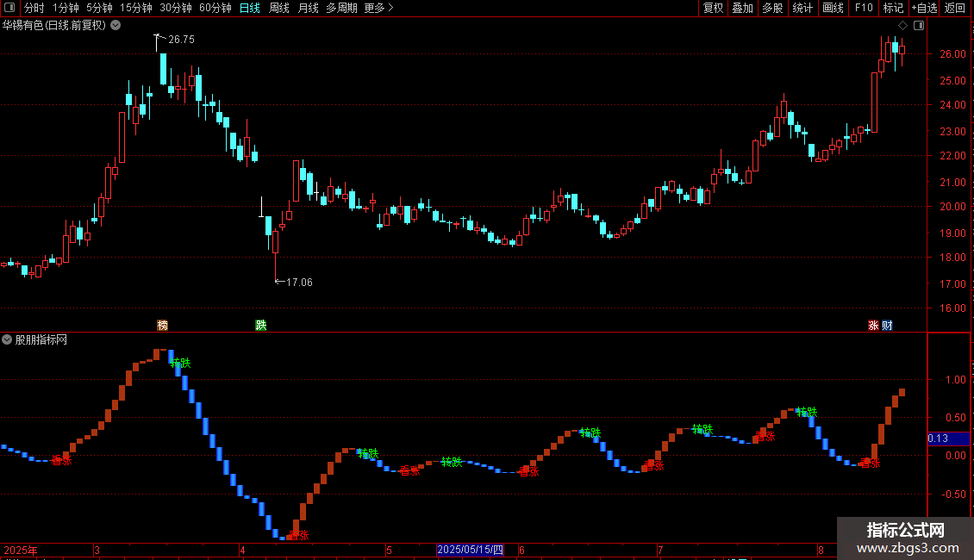This screenshot has width=974, height=560.
Task: Click the 26.75 high price label
Action: coord(181,39)
